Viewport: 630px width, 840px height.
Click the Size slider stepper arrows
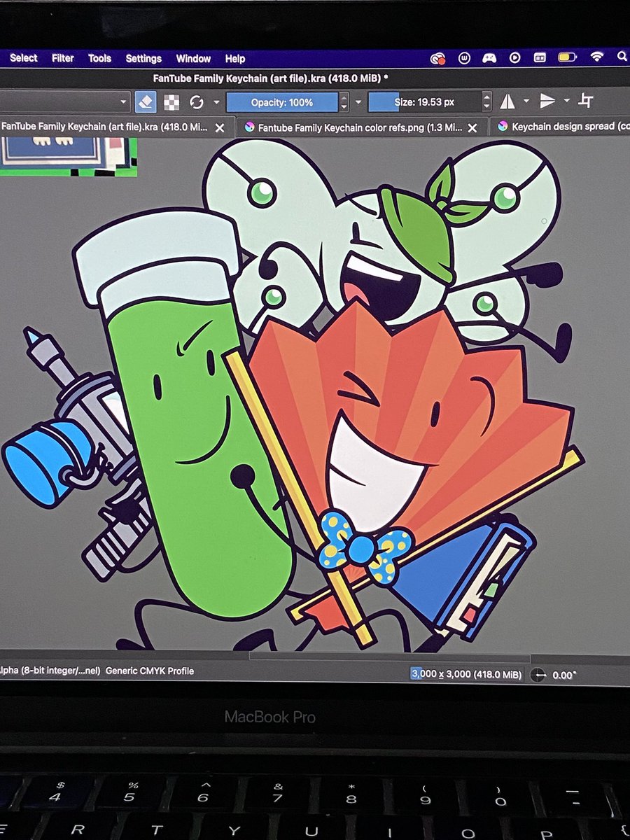pos(486,102)
